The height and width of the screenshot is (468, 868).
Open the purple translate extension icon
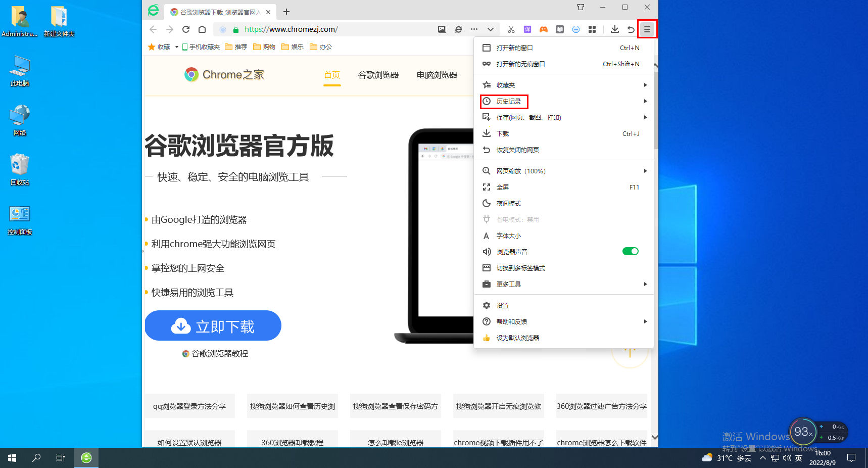click(x=527, y=29)
